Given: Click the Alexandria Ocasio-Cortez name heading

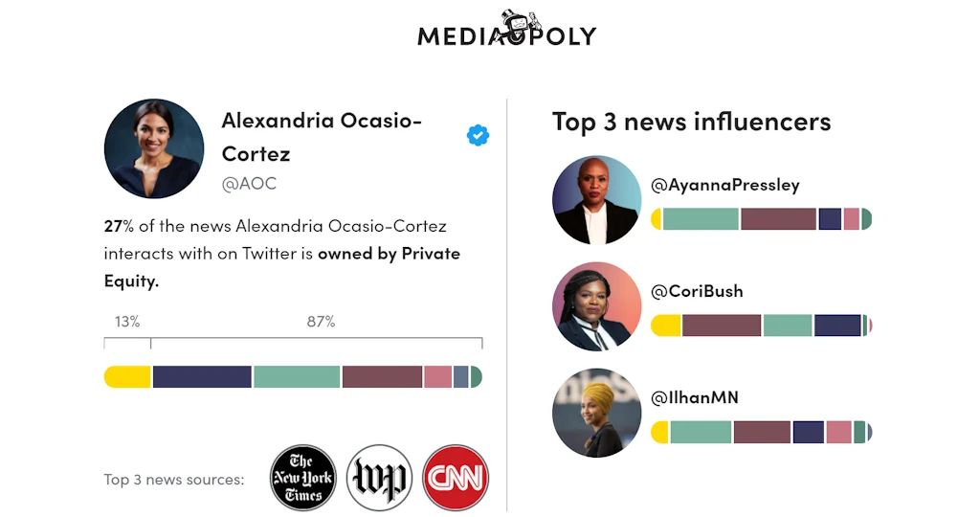Looking at the screenshot, I should (x=322, y=136).
